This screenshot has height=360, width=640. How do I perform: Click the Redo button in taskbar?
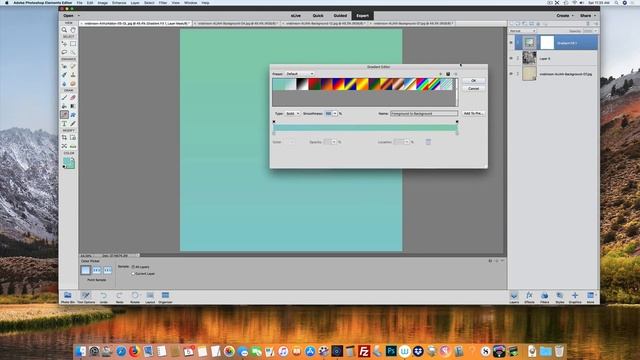tap(119, 297)
